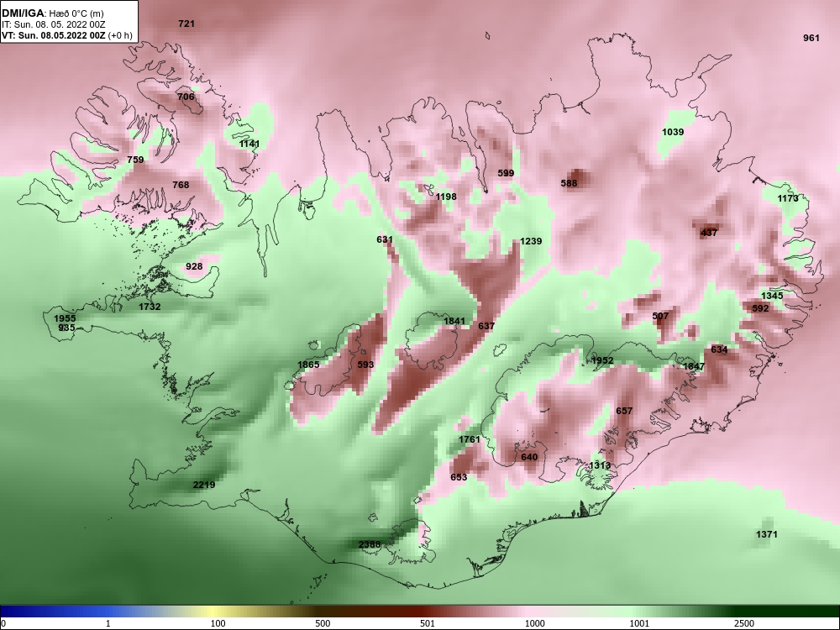
Task: Click the 2388 data point
Action: [x=370, y=544]
